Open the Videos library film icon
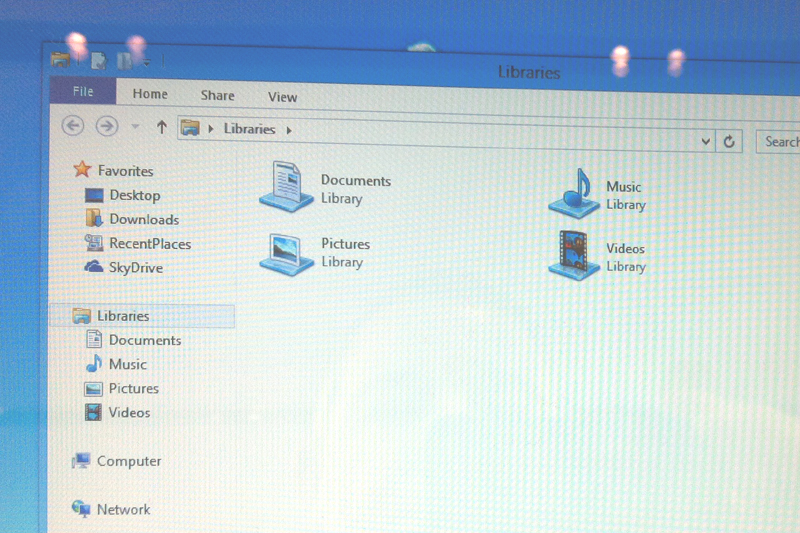The image size is (800, 533). click(574, 256)
